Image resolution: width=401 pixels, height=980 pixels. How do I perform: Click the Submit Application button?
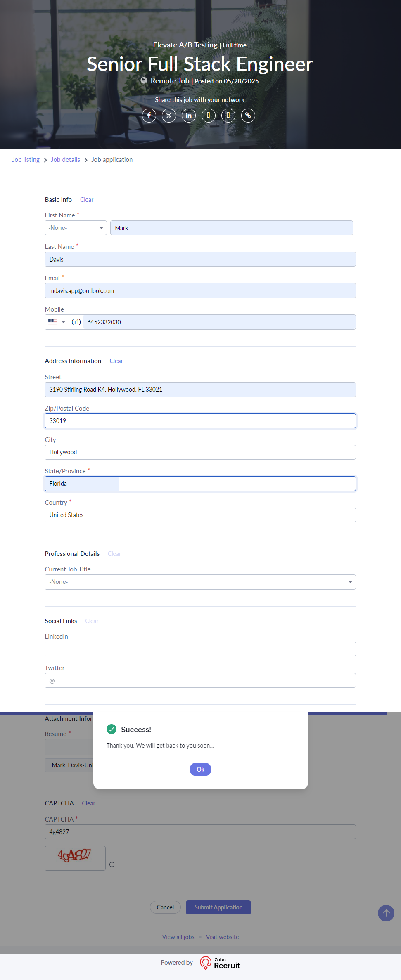218,907
